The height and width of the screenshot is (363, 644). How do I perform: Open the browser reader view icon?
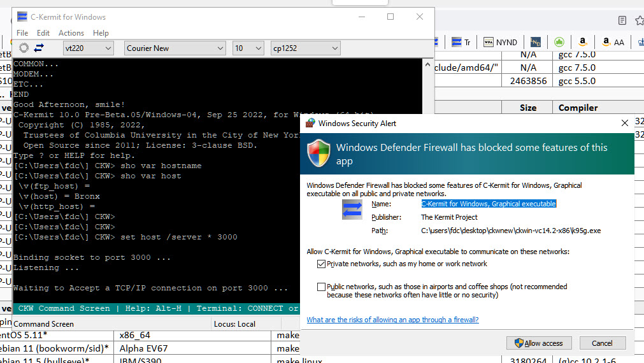[x=622, y=20]
